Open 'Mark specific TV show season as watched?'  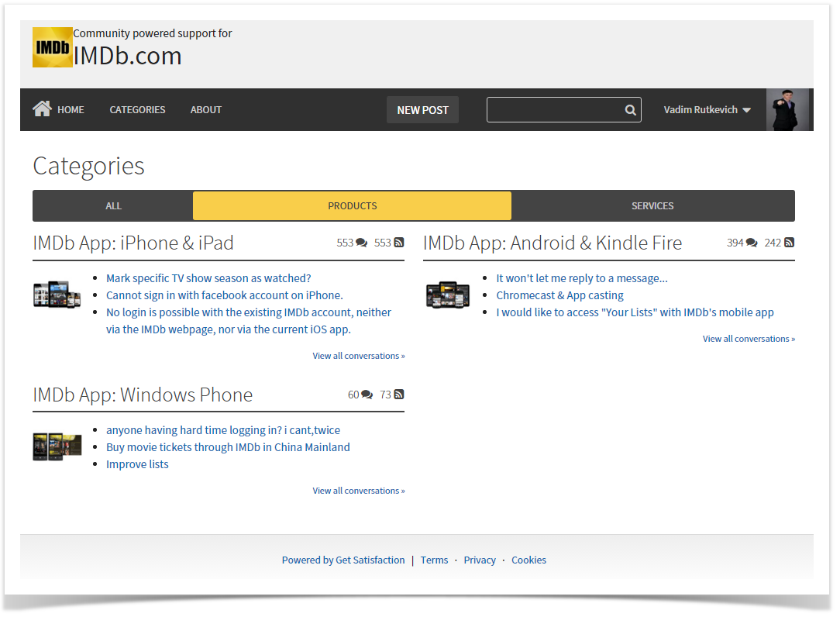(208, 278)
